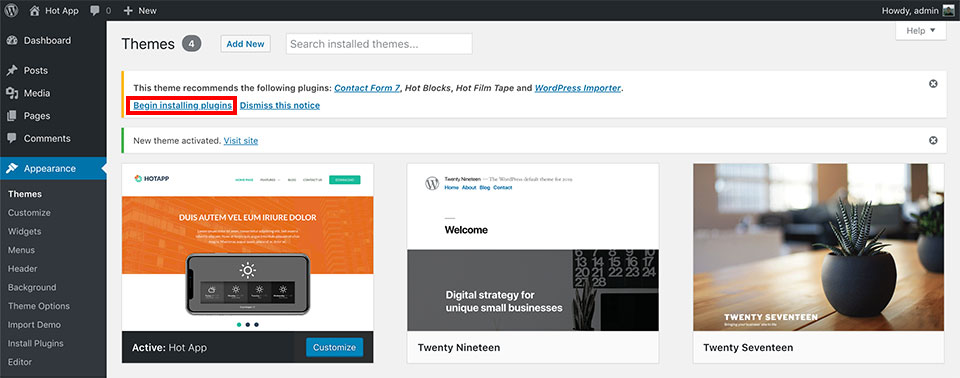Open the Contact Form 7 plugin link

click(x=367, y=88)
